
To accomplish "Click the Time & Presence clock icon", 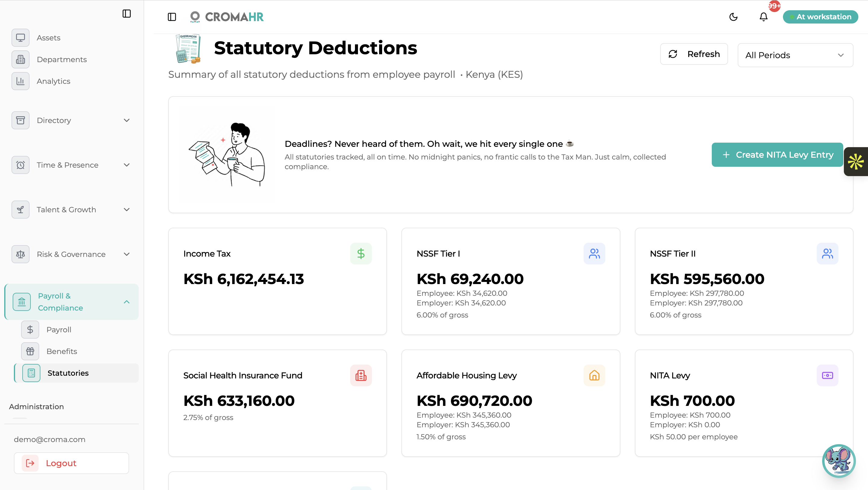I will pyautogui.click(x=21, y=165).
